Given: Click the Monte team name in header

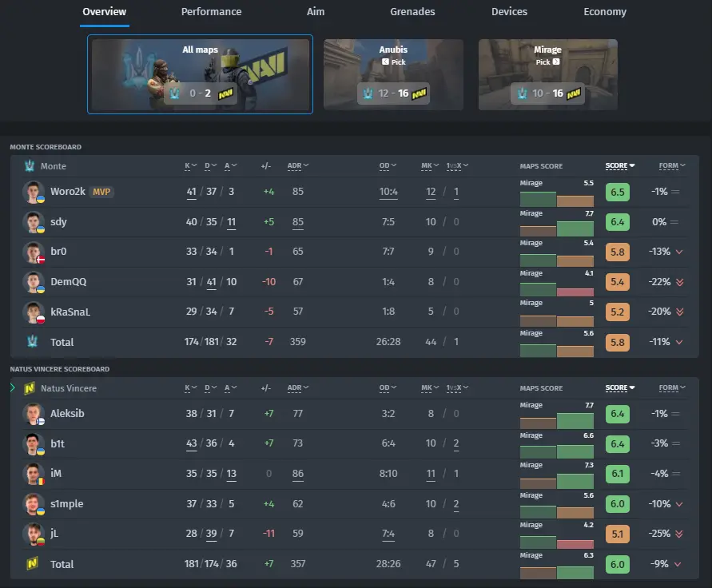Looking at the screenshot, I should [x=54, y=166].
